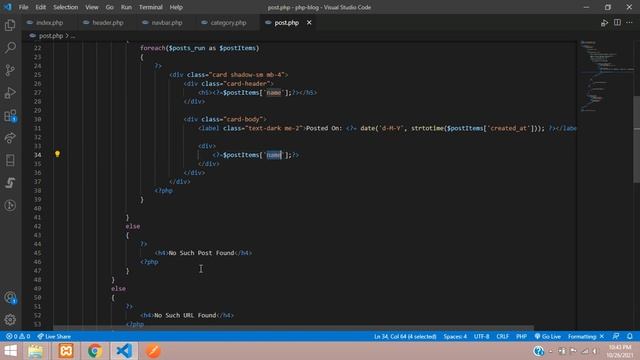Open the Accounts icon in activity bar

point(10,298)
